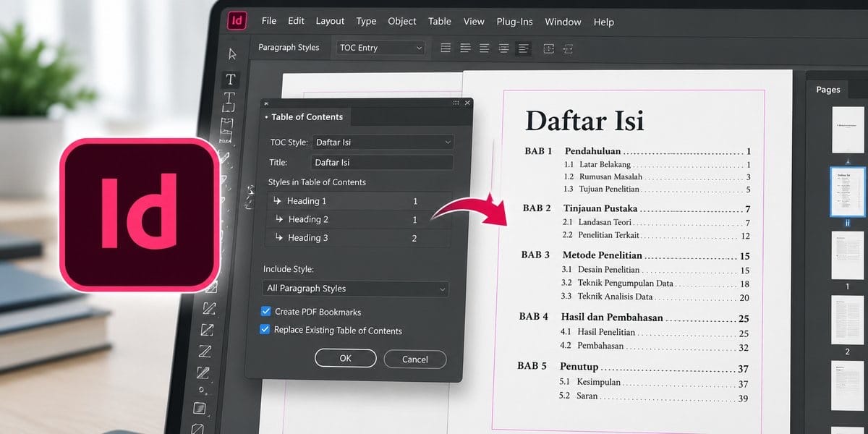Click the 2.2 Penelitian Terkait entry
The image size is (868, 434).
656,236
